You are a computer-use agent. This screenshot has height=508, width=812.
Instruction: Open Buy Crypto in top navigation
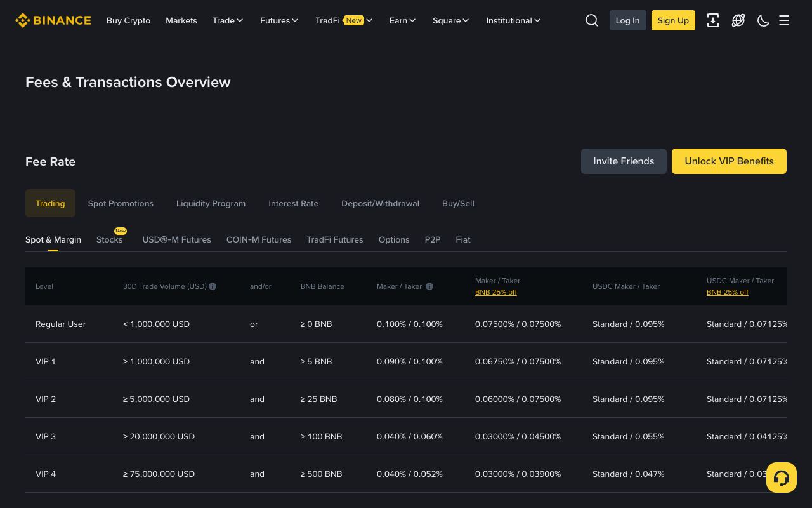(x=128, y=20)
